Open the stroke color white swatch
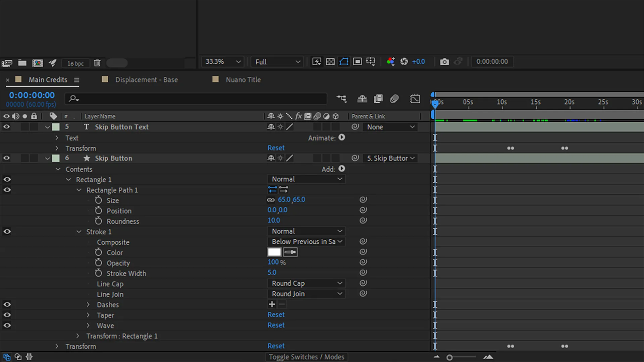Viewport: 644px width, 362px height. coord(274,252)
